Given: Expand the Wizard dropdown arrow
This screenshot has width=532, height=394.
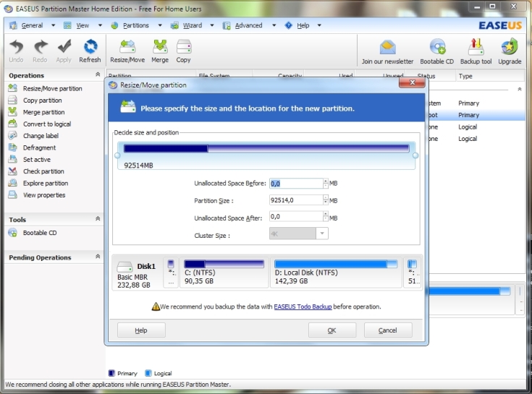Looking at the screenshot, I should [x=212, y=25].
